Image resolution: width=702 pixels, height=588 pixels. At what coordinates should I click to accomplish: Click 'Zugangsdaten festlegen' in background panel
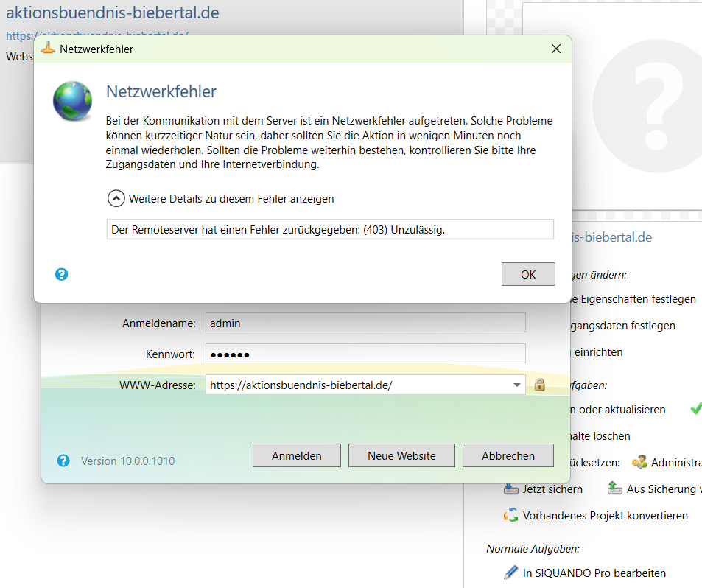click(623, 326)
